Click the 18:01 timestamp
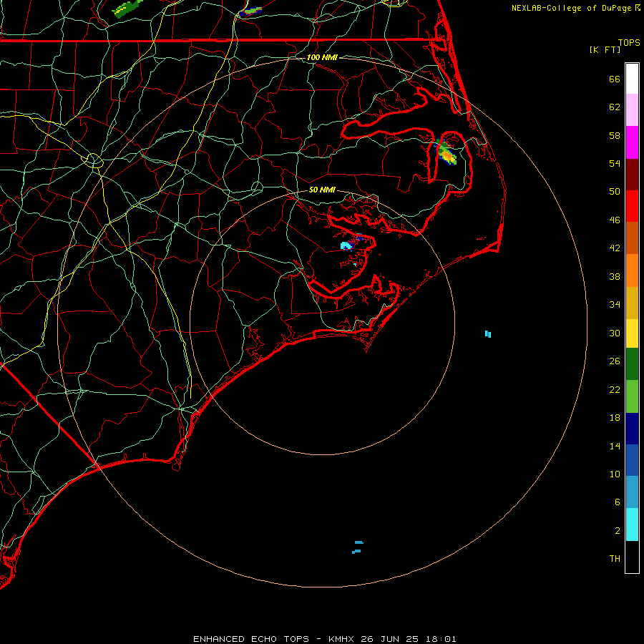 click(x=441, y=639)
